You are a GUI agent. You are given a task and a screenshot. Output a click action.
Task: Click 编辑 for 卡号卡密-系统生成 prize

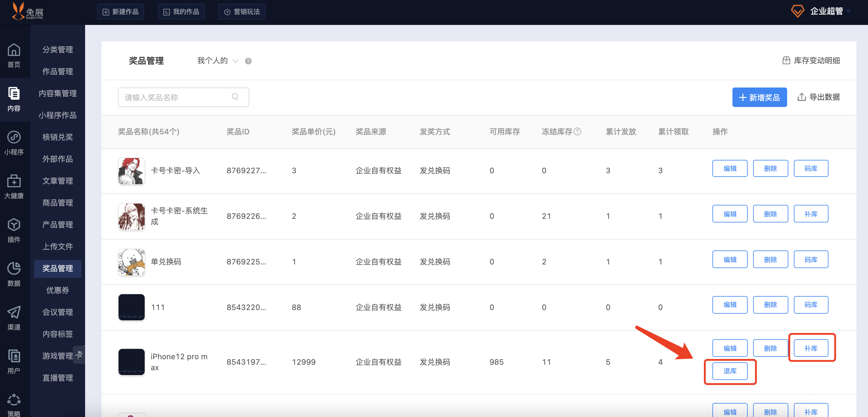730,214
